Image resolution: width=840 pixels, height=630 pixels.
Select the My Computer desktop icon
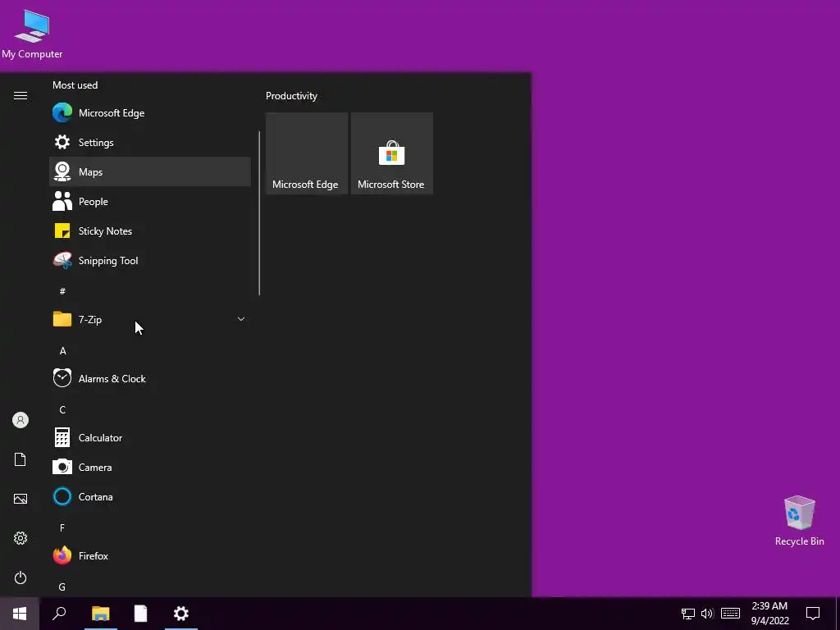(32, 34)
